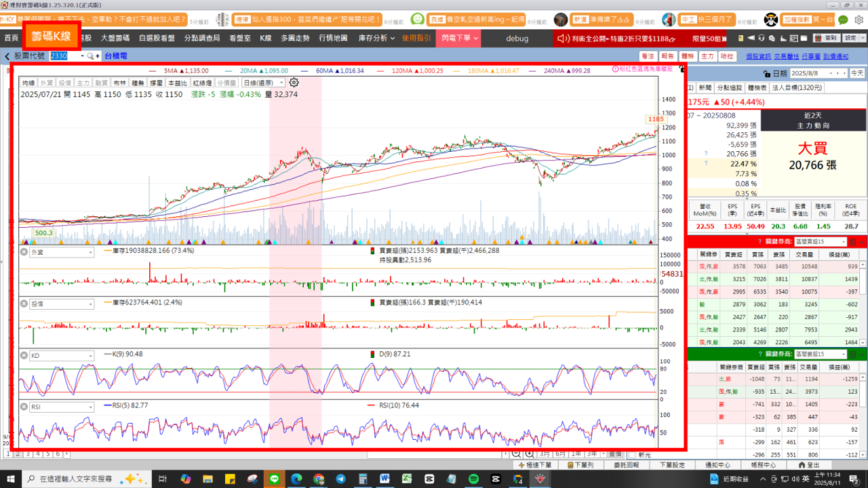The height and width of the screenshot is (488, 868).
Task: Click the 今天 button
Action: 857,73
